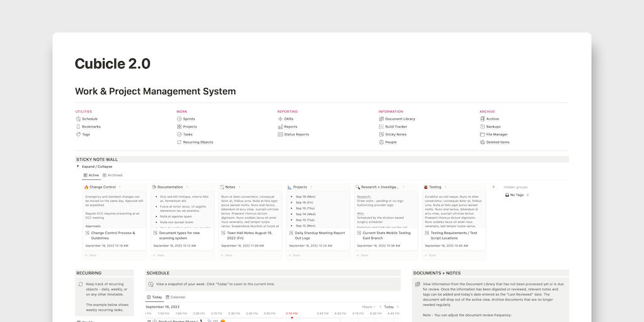Click the Reports chart icon
644x322 pixels.
pyautogui.click(x=280, y=126)
